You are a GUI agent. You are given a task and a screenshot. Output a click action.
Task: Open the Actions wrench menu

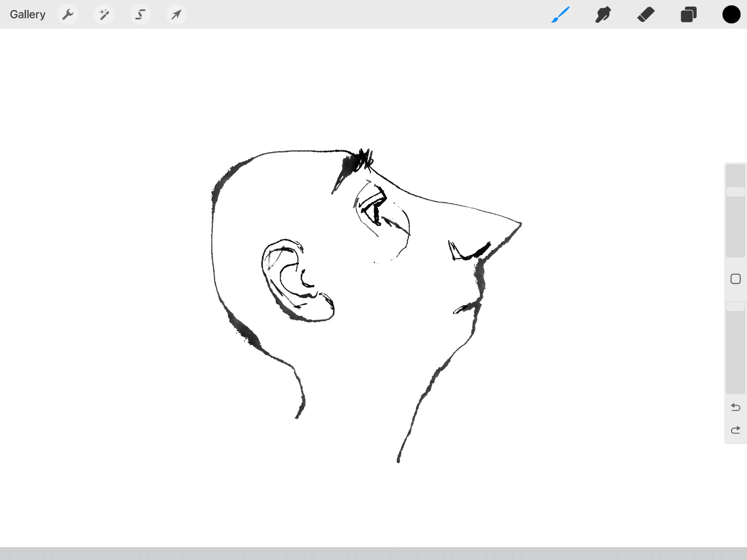click(68, 15)
